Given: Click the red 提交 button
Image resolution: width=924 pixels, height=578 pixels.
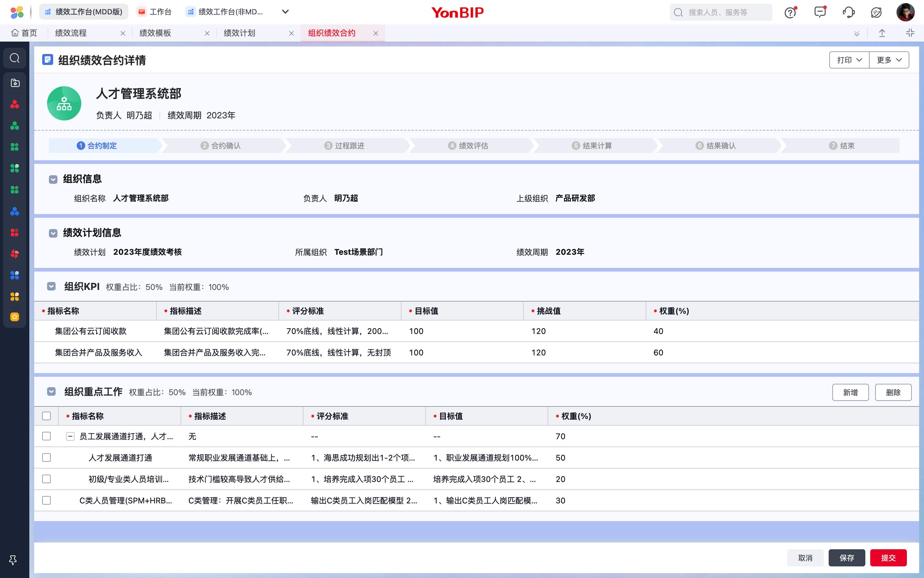Looking at the screenshot, I should (888, 558).
